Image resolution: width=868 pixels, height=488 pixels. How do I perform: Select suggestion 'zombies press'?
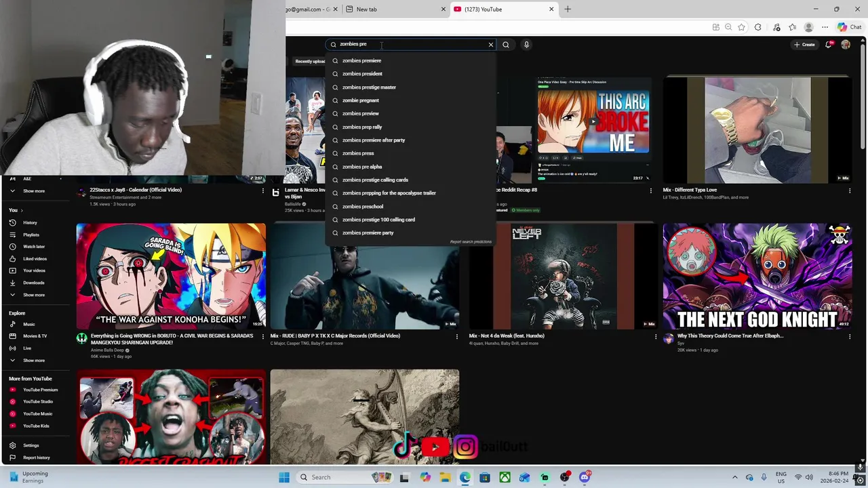410,153
